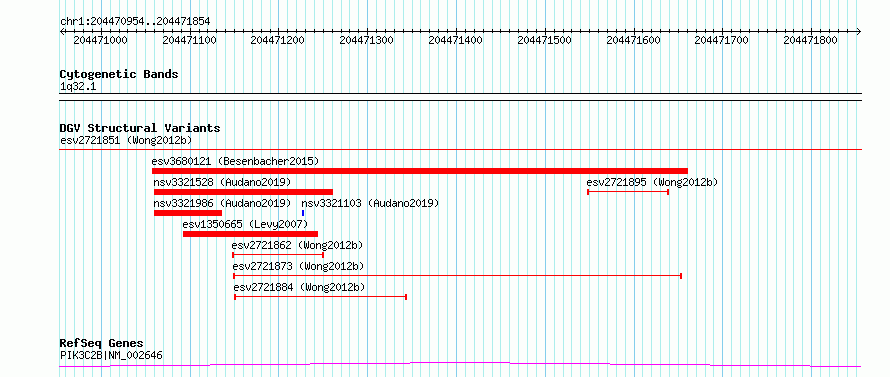The image size is (890, 377).
Task: Open the nsv3321103 (Audano2019) label
Action: tap(370, 203)
